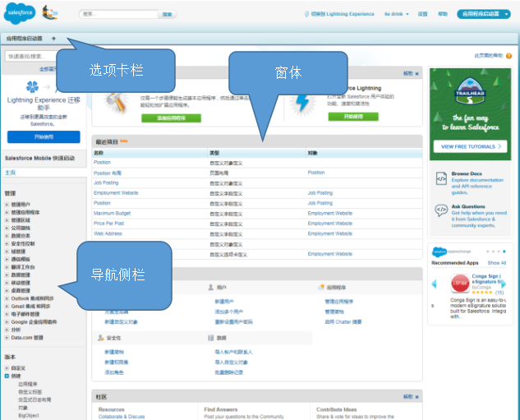This screenshot has width=520, height=420.
Task: Click the data table icon by 数据
Action: [x=210, y=338]
